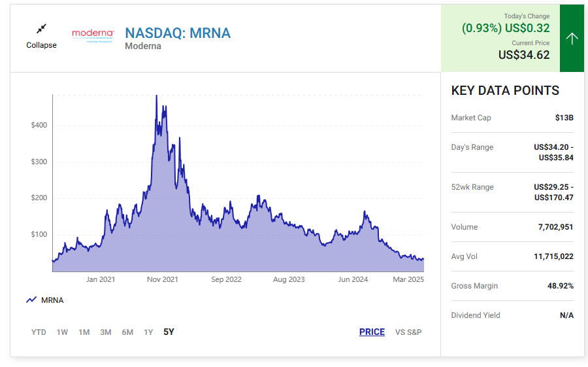
Task: Click the MRNA legend label
Action: (x=52, y=300)
